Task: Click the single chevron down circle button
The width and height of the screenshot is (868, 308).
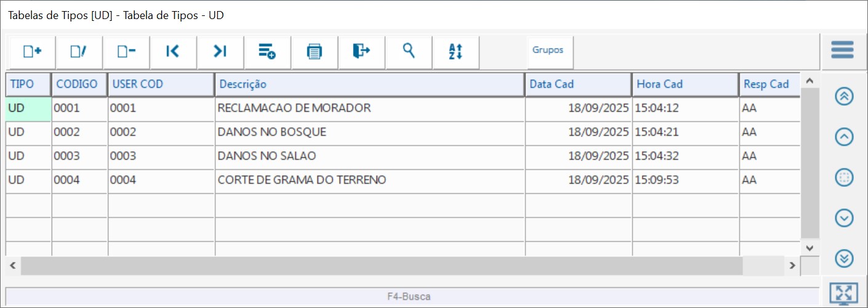Action: tap(844, 218)
